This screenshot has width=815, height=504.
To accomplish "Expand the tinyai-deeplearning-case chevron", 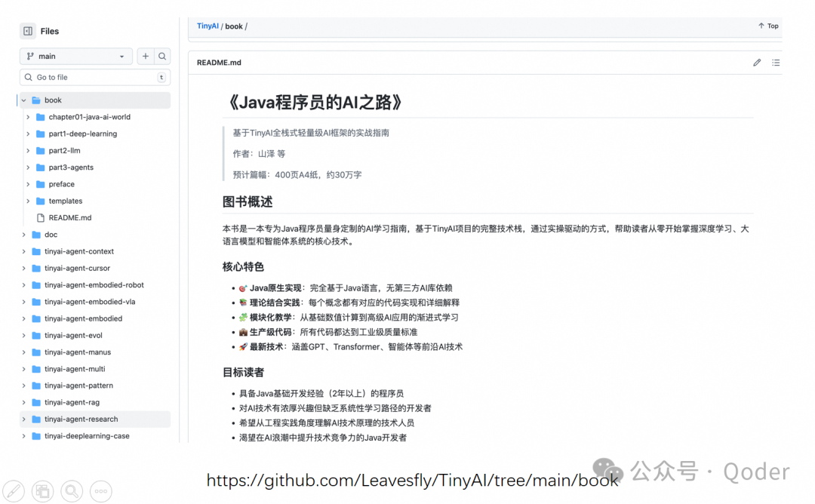I will (24, 436).
